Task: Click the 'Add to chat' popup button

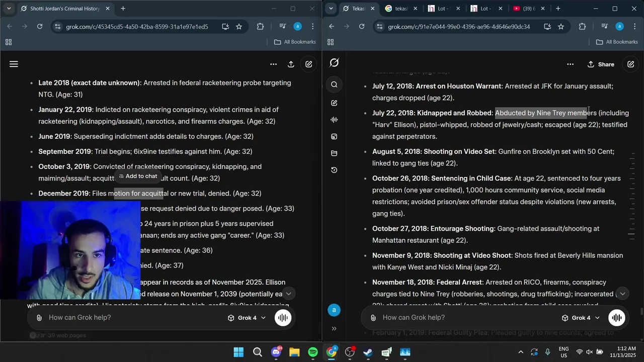Action: [x=138, y=176]
